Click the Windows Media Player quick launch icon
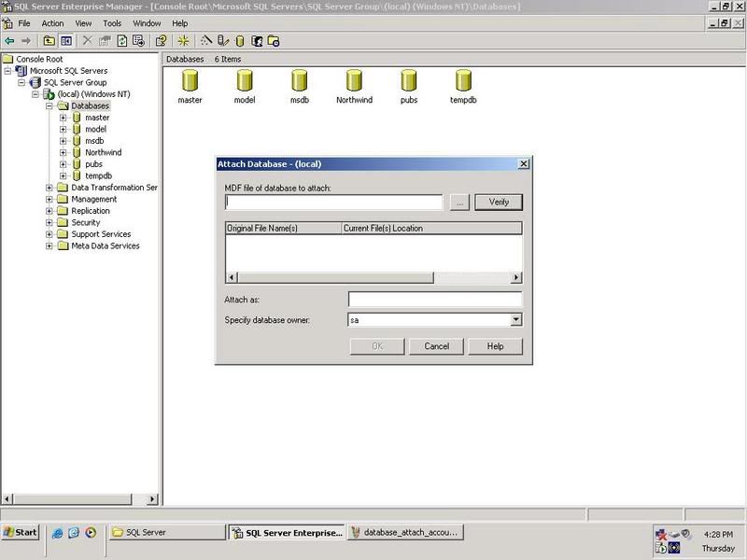 tap(91, 533)
